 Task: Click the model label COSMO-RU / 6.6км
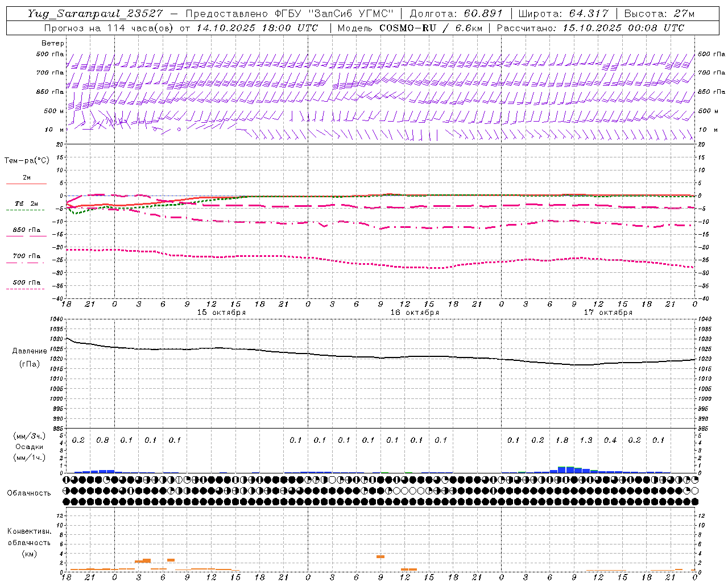coord(431,28)
